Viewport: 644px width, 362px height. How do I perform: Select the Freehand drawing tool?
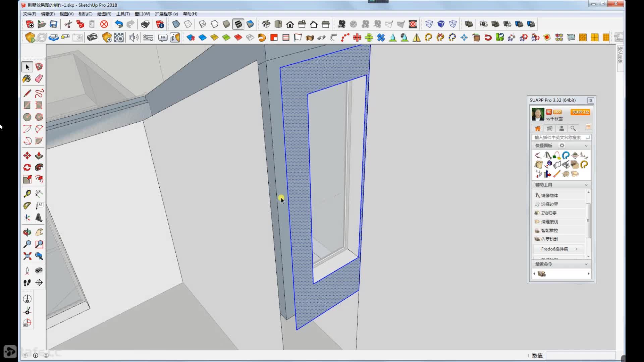point(39,93)
